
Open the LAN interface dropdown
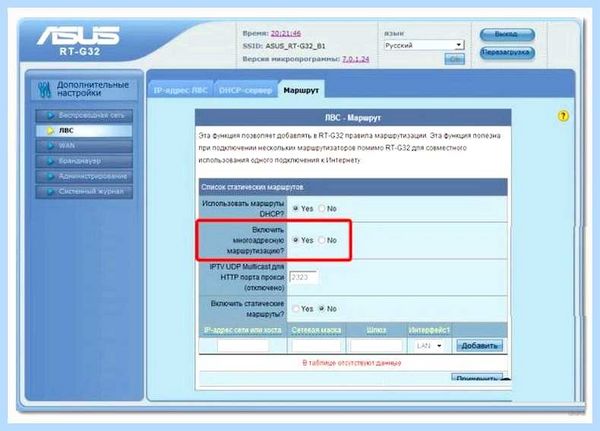click(x=429, y=346)
